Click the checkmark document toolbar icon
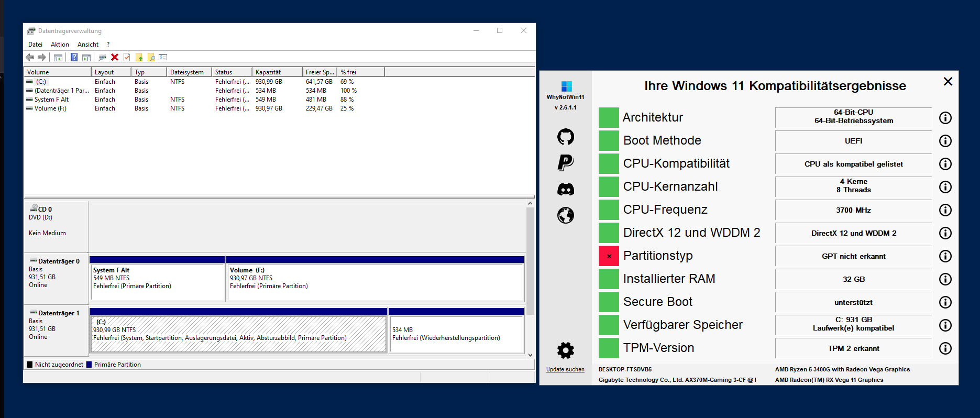980x418 pixels. coord(127,57)
